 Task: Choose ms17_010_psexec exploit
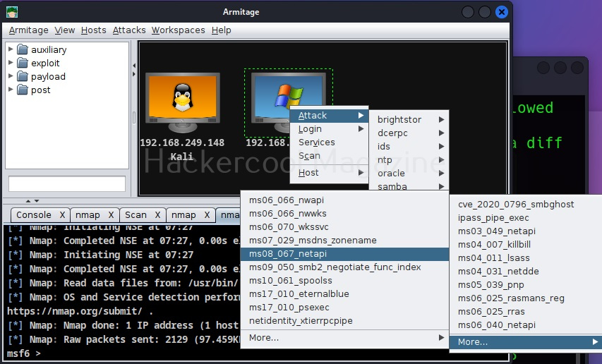point(344,308)
